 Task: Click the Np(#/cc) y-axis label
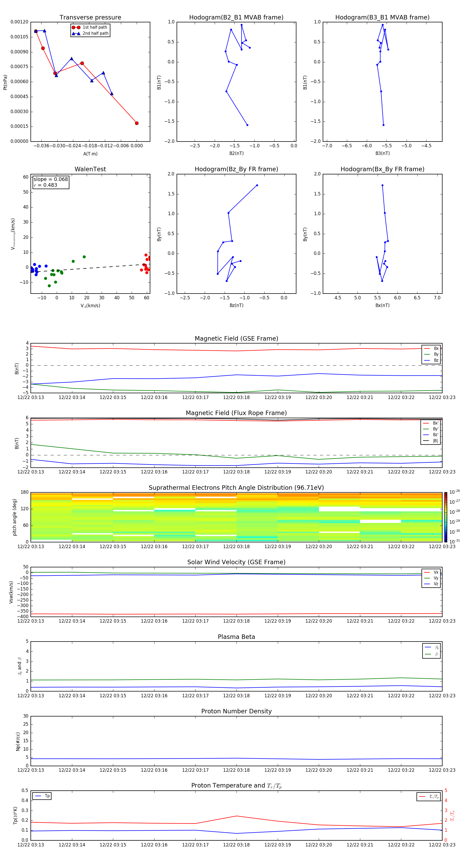[x=18, y=741]
